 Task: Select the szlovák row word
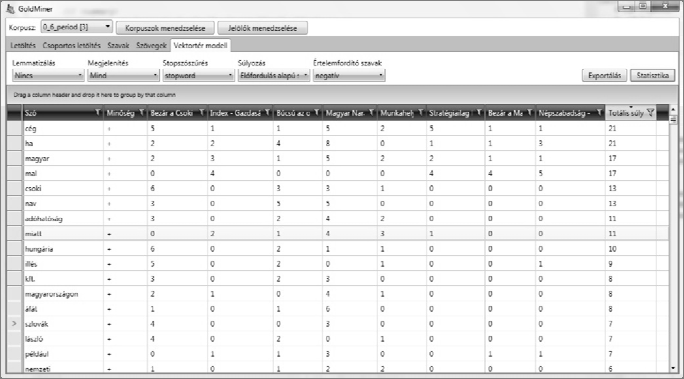tap(37, 324)
